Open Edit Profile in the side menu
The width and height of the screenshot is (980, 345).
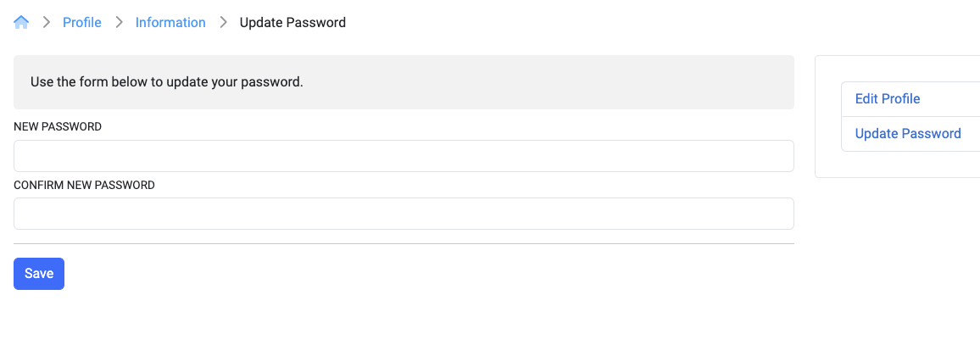tap(888, 98)
